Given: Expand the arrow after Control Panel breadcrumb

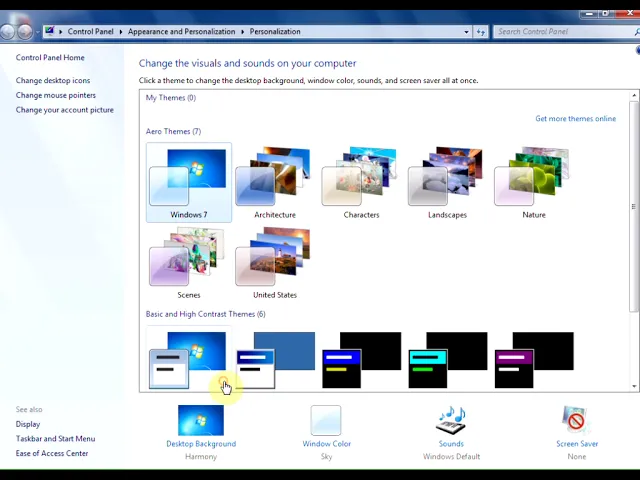Looking at the screenshot, I should coord(121,32).
